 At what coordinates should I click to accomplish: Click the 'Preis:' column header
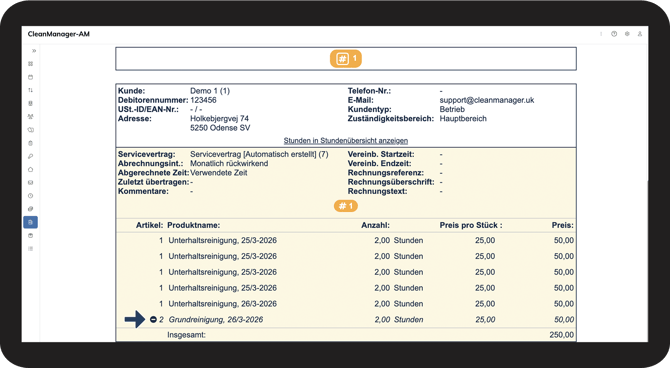[x=563, y=225]
